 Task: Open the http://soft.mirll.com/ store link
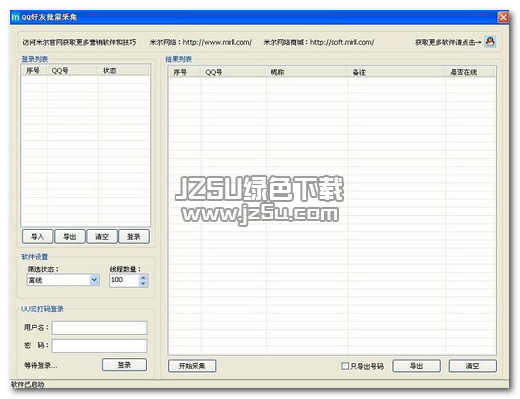click(x=342, y=42)
